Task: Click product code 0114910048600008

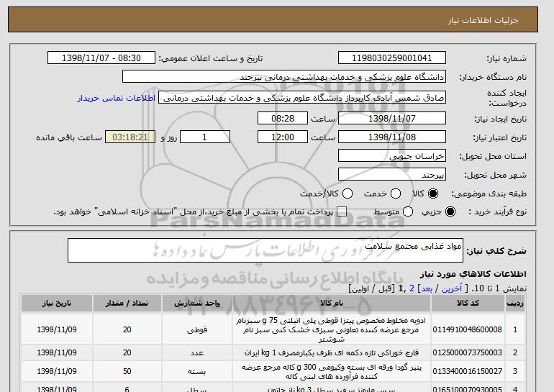Action: [468, 329]
